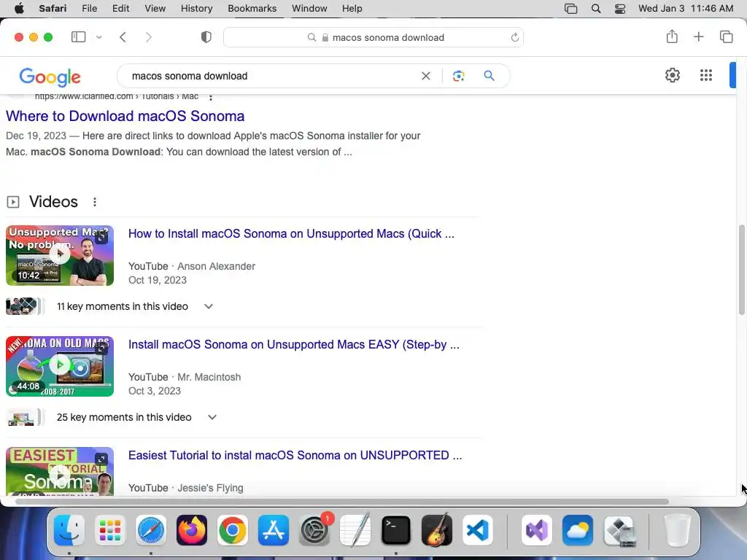Image resolution: width=747 pixels, height=560 pixels.
Task: Click the vertical page scrollbar
Action: (x=741, y=270)
